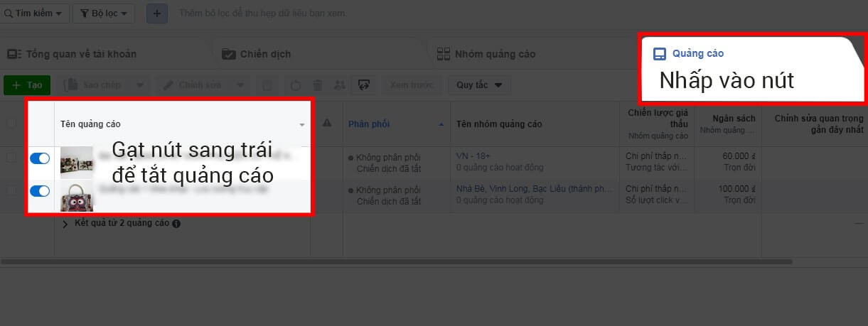This screenshot has height=326, width=868.
Task: Open the Bộ lọc filter dropdown
Action: tap(104, 13)
